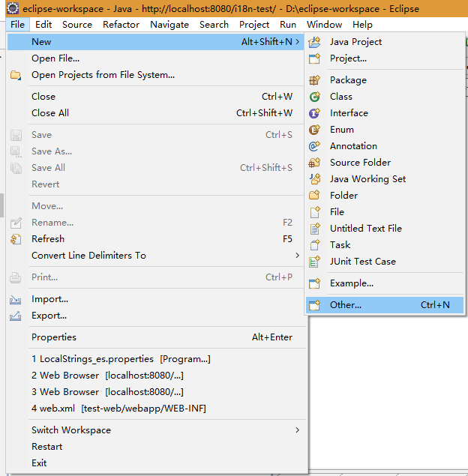468x476 pixels.
Task: Click the Java Working Set icon
Action: click(x=314, y=179)
